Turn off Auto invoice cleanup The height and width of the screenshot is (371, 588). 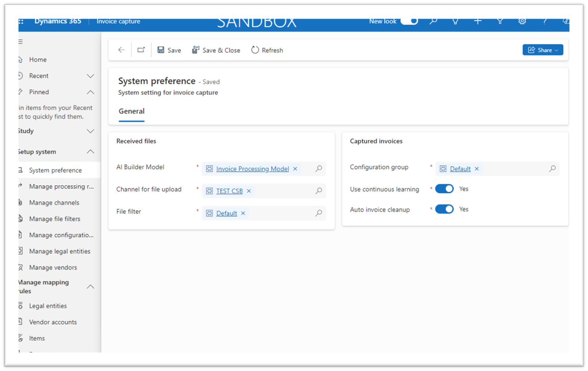[444, 209]
